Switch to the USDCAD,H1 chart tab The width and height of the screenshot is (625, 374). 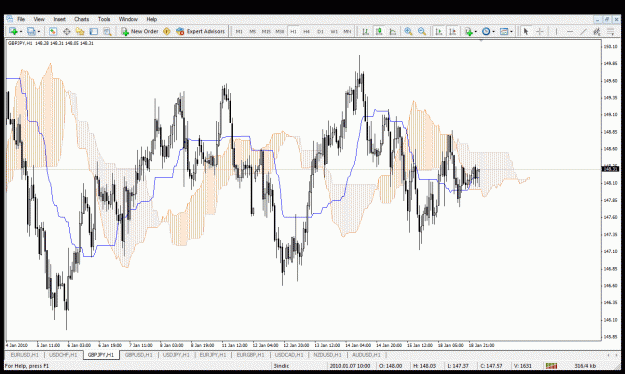(x=289, y=355)
